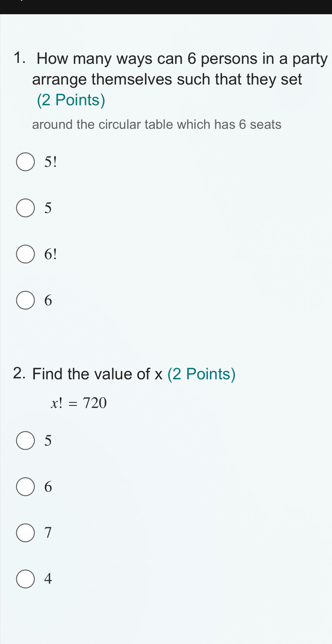
Task: Select the 5! radio button in question 1
Action: (26, 162)
